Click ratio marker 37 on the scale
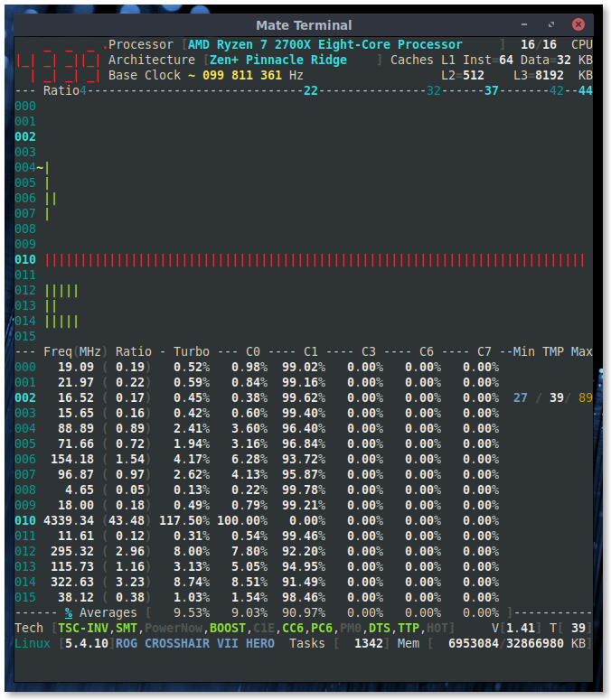611x700 pixels. pyautogui.click(x=492, y=90)
